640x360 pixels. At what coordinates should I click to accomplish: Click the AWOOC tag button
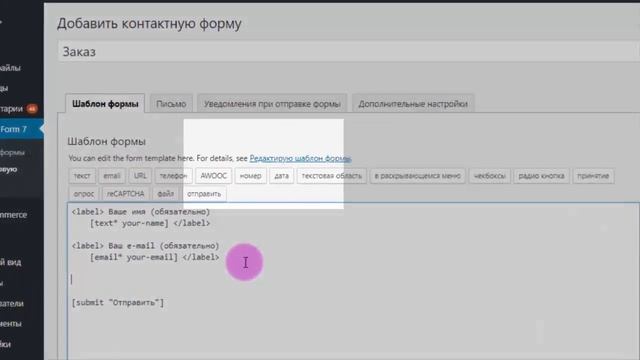[213, 176]
